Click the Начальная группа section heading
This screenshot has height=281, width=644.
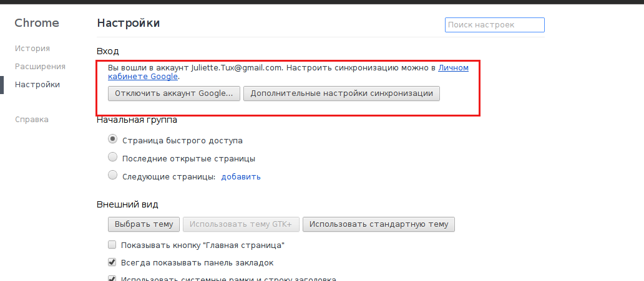(x=137, y=120)
